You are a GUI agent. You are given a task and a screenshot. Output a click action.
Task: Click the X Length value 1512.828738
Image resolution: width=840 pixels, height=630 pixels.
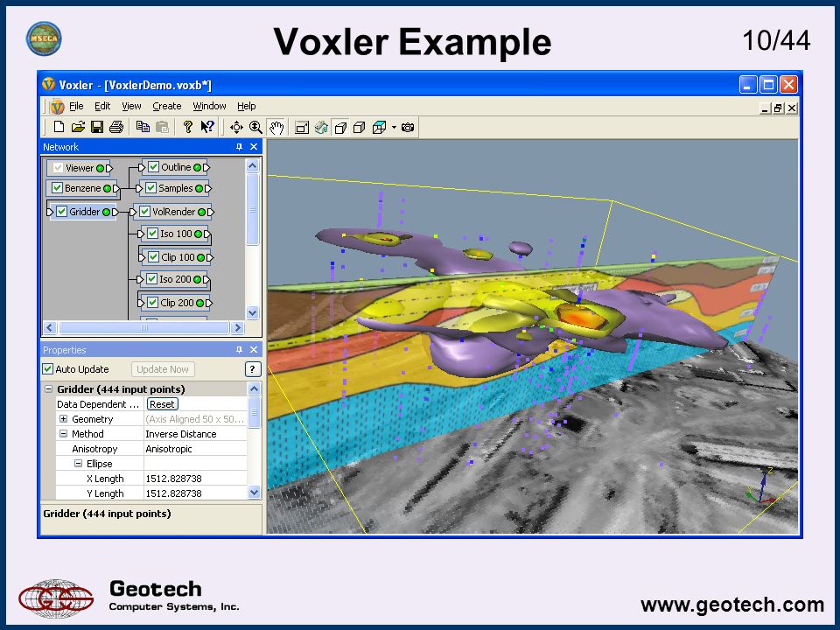(x=173, y=479)
